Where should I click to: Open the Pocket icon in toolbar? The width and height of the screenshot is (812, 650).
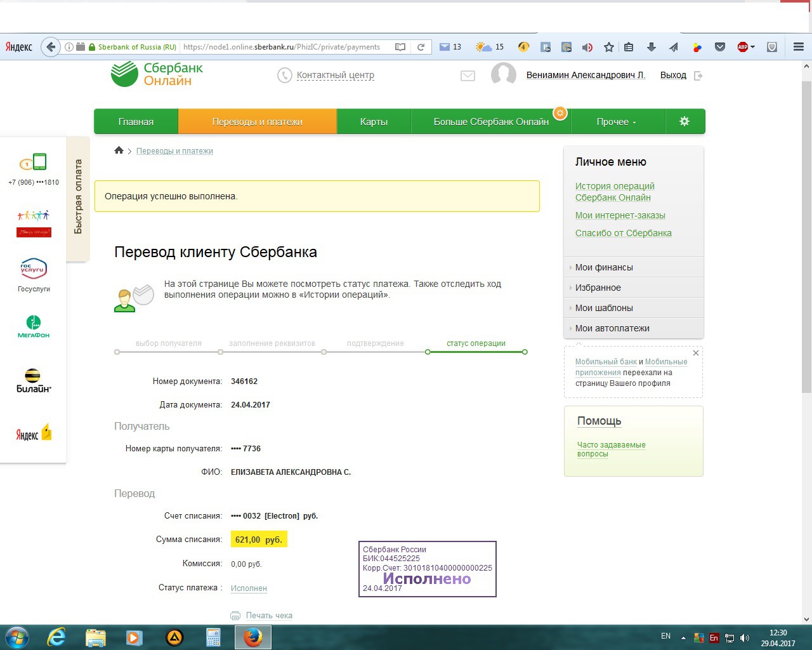click(x=720, y=47)
